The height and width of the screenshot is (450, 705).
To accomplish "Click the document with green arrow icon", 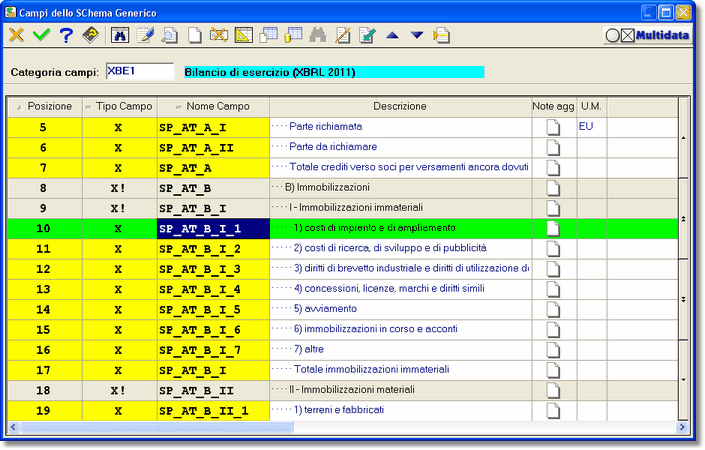I will 367,35.
